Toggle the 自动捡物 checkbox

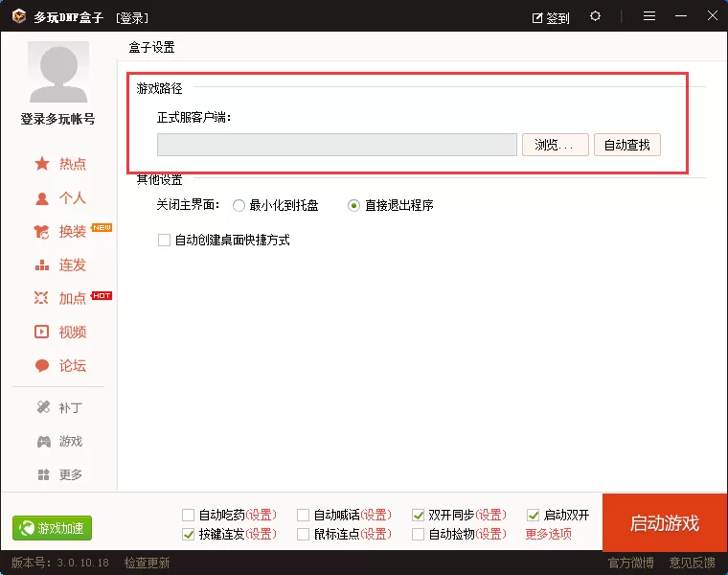point(418,535)
